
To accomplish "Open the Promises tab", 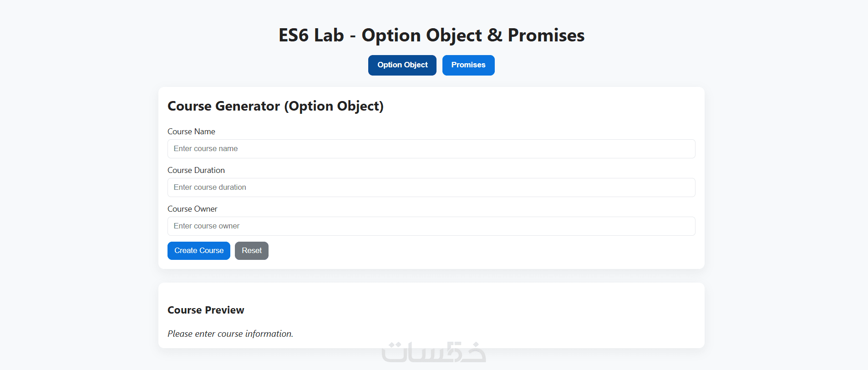I will click(x=468, y=65).
